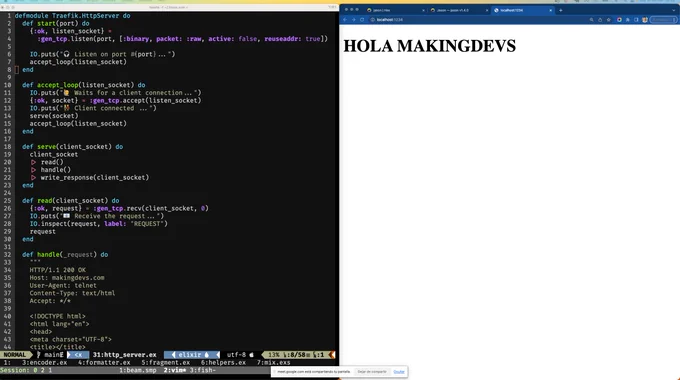Screen dimensions: 680x380
Task: Click def handle(_request) do on line 32
Action: coord(65,255)
